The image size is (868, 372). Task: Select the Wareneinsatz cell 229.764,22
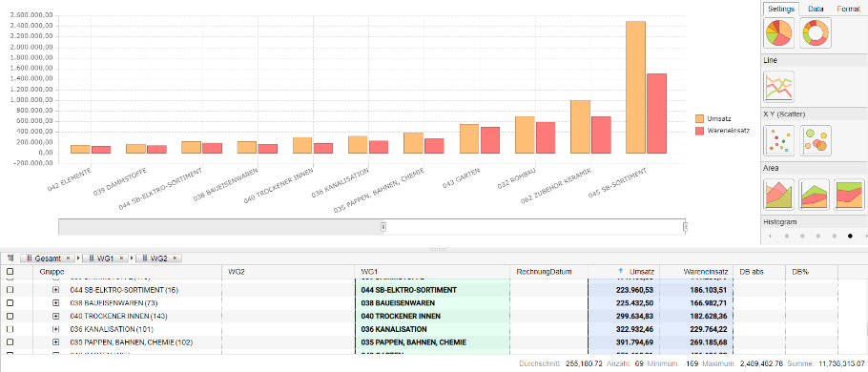696,329
